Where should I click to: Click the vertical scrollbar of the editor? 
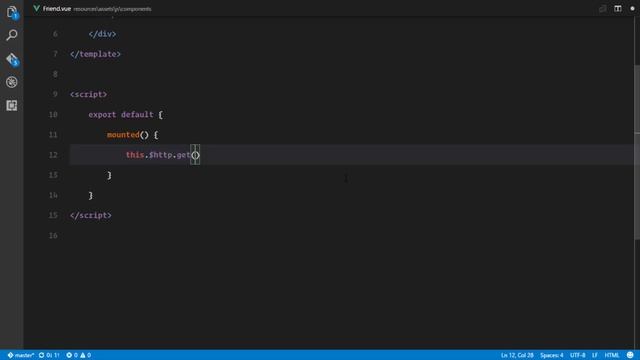coord(637,152)
